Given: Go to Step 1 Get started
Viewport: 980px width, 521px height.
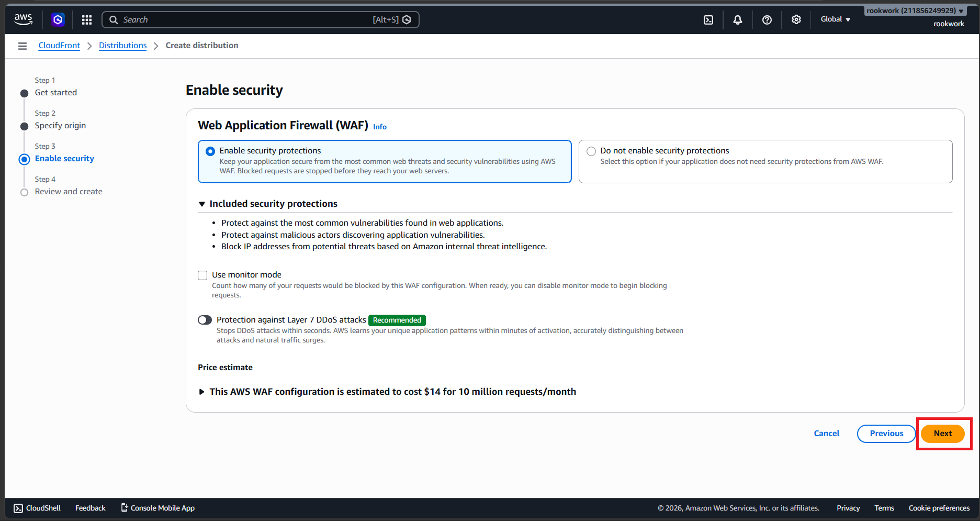Looking at the screenshot, I should [56, 93].
